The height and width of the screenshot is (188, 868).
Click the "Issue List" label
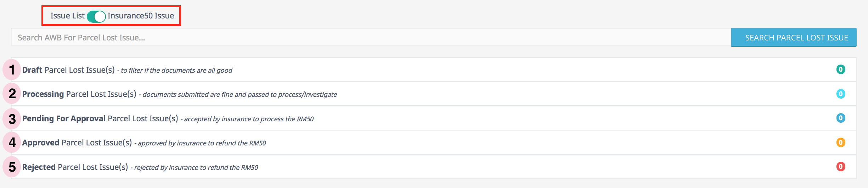(67, 16)
